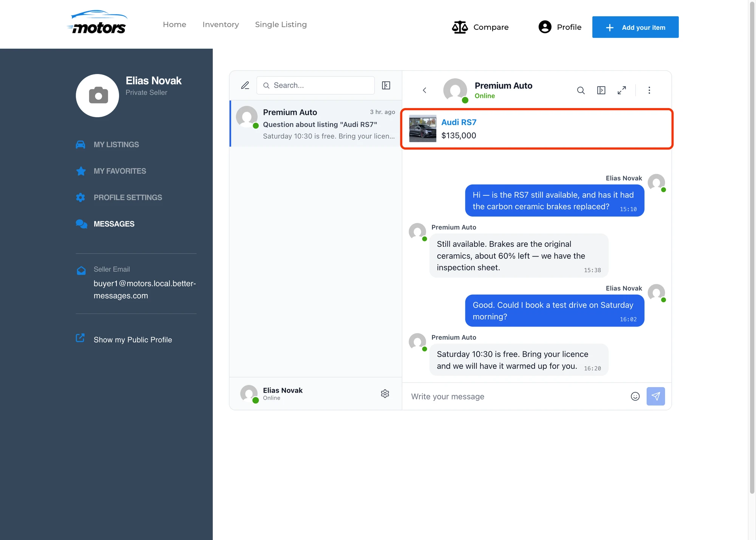Screen dimensions: 756x540
Task: Click the camera avatar upload icon
Action: click(98, 96)
